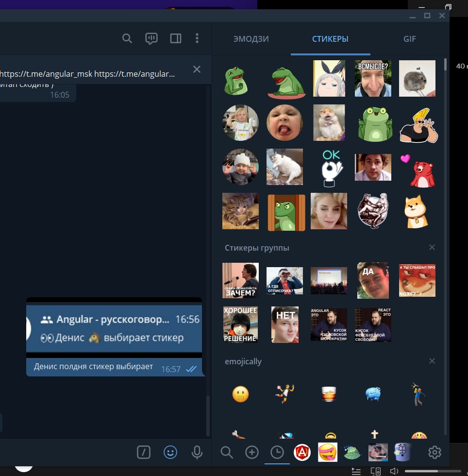Select the recent stickers clock icon
The height and width of the screenshot is (476, 468).
click(x=277, y=452)
